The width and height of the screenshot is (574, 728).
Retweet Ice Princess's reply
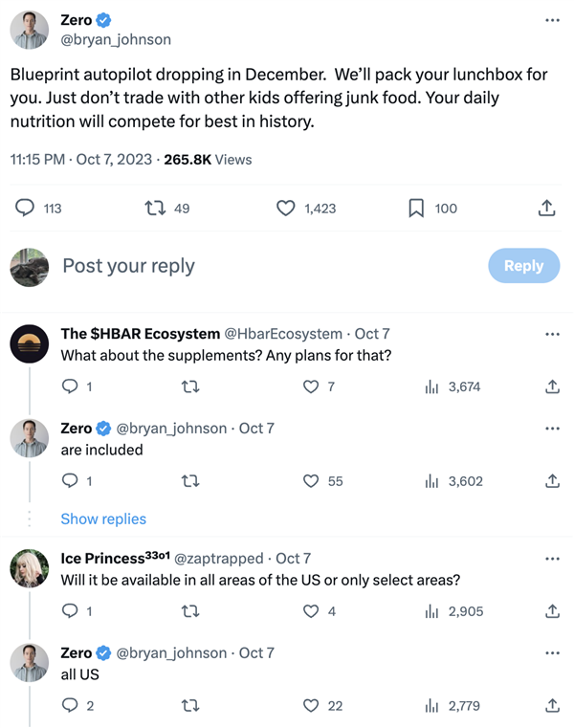pos(189,610)
